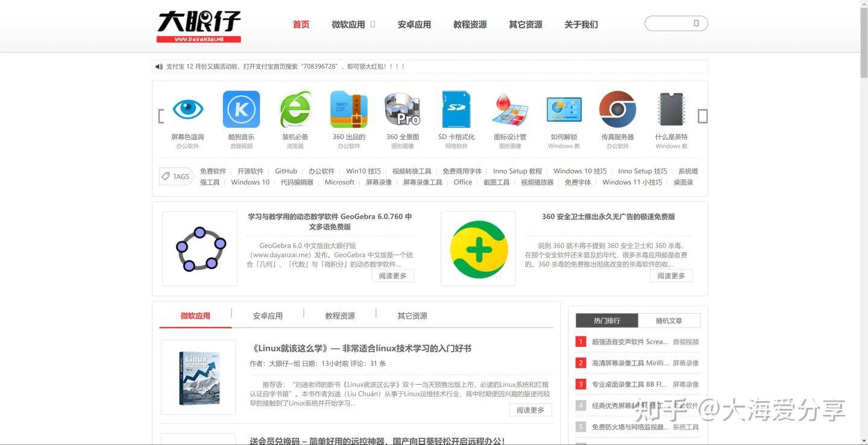Click the SD 卡格式化 tool icon
The height and width of the screenshot is (445, 868).
[x=456, y=109]
